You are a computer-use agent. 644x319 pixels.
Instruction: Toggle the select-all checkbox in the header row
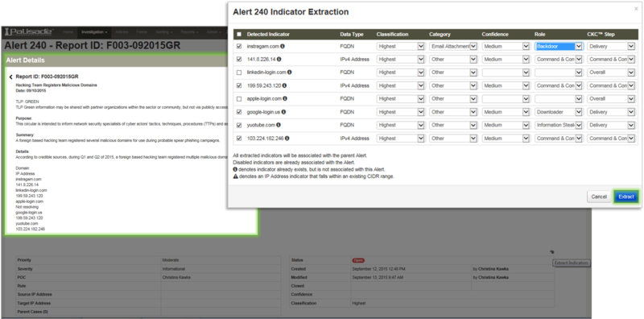239,34
